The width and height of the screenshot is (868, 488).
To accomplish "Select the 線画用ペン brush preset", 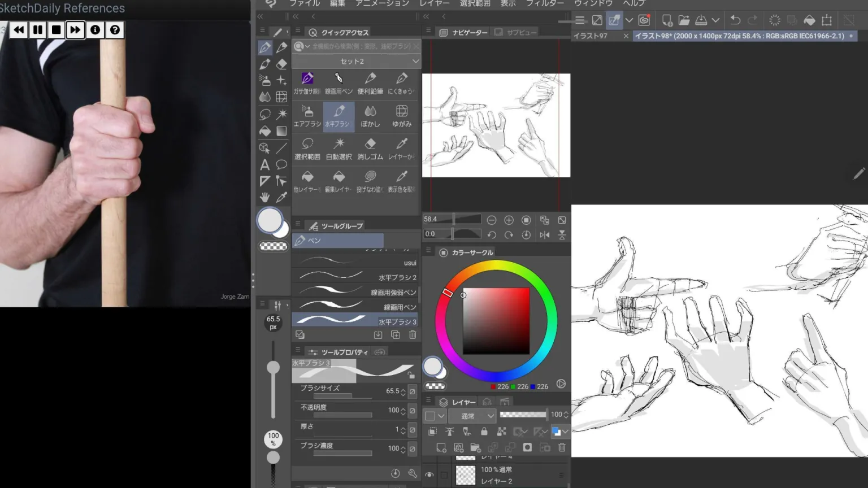I will tap(355, 307).
